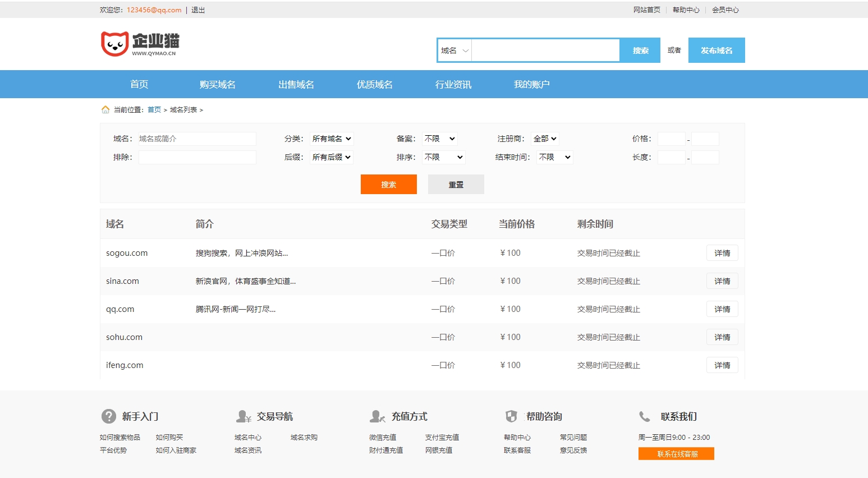Open 如何搜索物品 footer link

[x=120, y=438]
